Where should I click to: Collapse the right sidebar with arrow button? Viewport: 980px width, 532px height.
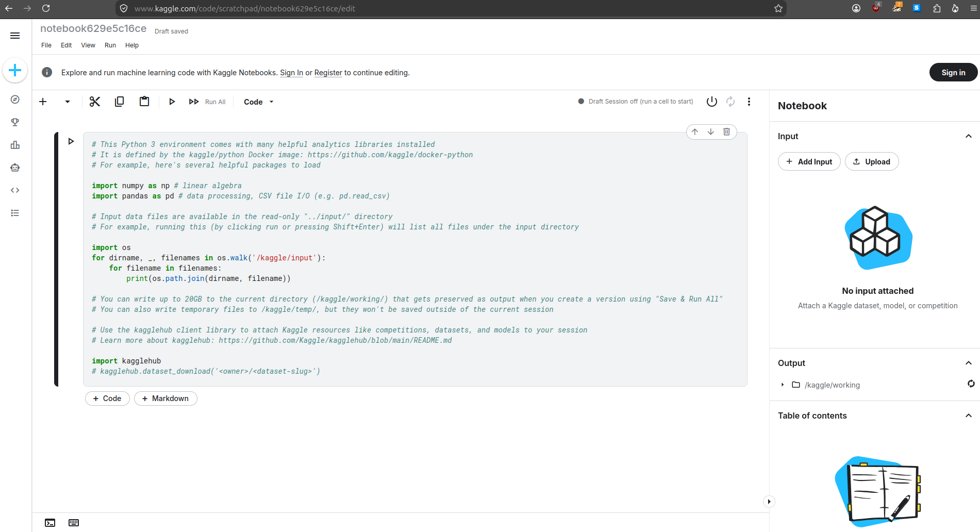click(x=769, y=502)
